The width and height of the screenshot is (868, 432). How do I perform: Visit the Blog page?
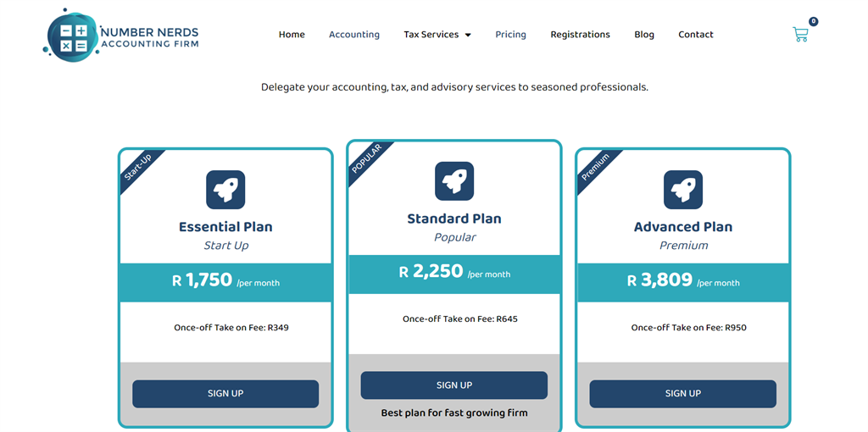(x=644, y=34)
